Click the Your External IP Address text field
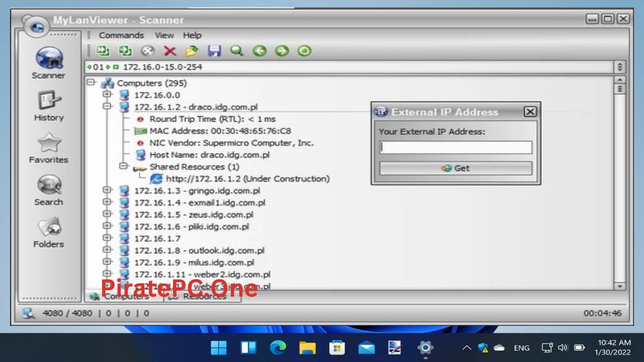This screenshot has width=644, height=362. 456,147
